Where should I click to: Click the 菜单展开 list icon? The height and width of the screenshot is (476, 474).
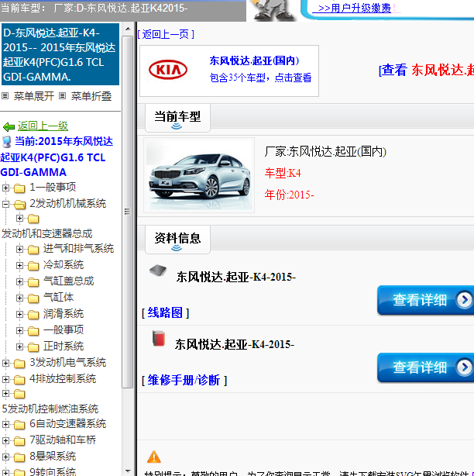click(x=5, y=96)
